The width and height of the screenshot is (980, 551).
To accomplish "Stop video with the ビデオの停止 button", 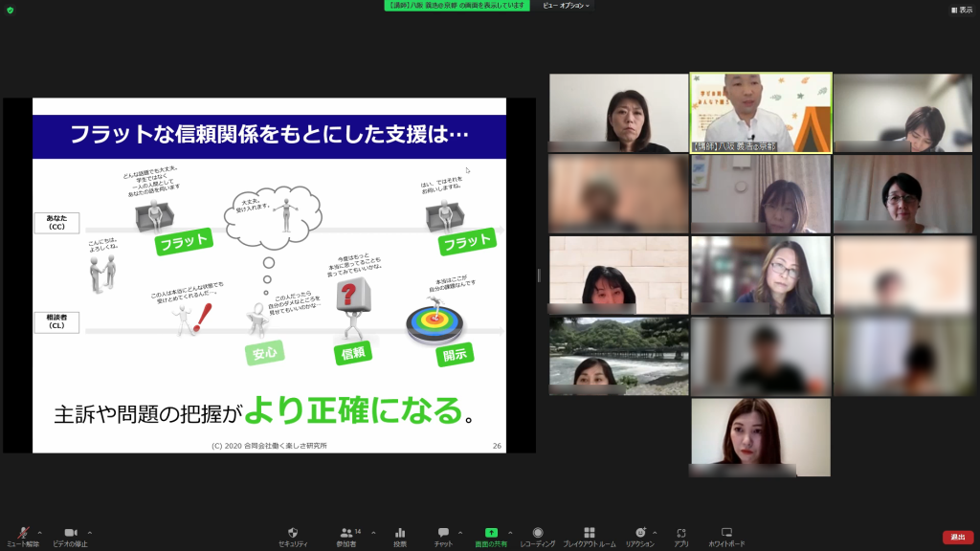I will click(71, 535).
